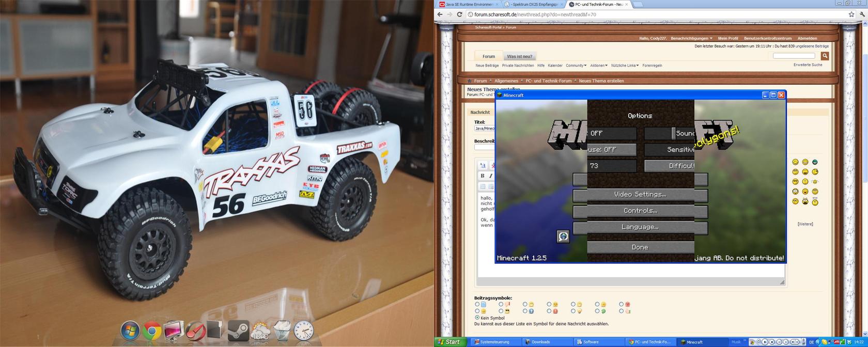Open the Nützliche Links dropdown

(x=625, y=66)
